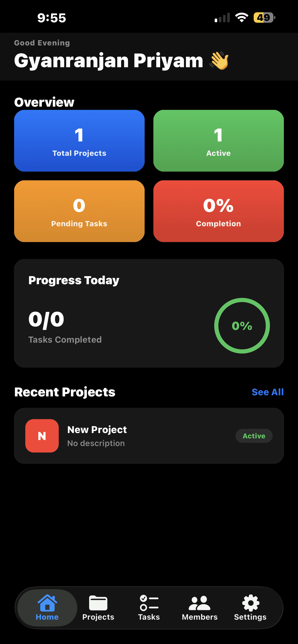
Task: Open the orange Pending Tasks card
Action: click(x=79, y=211)
